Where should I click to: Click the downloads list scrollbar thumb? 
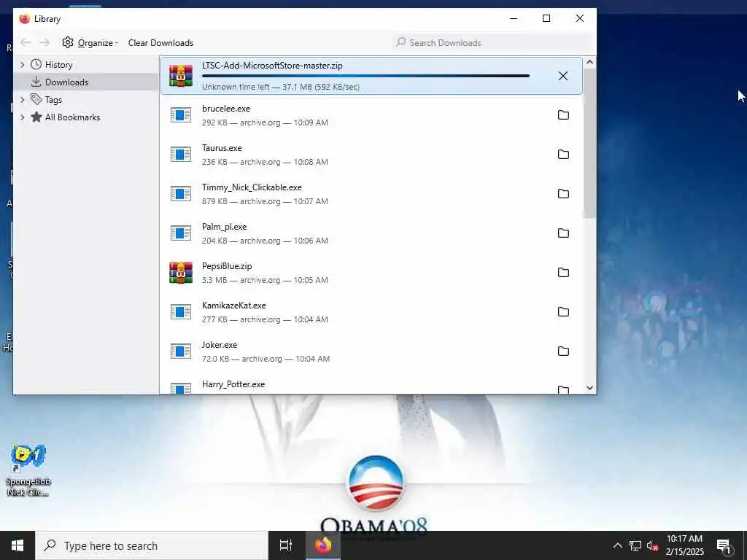(x=589, y=143)
